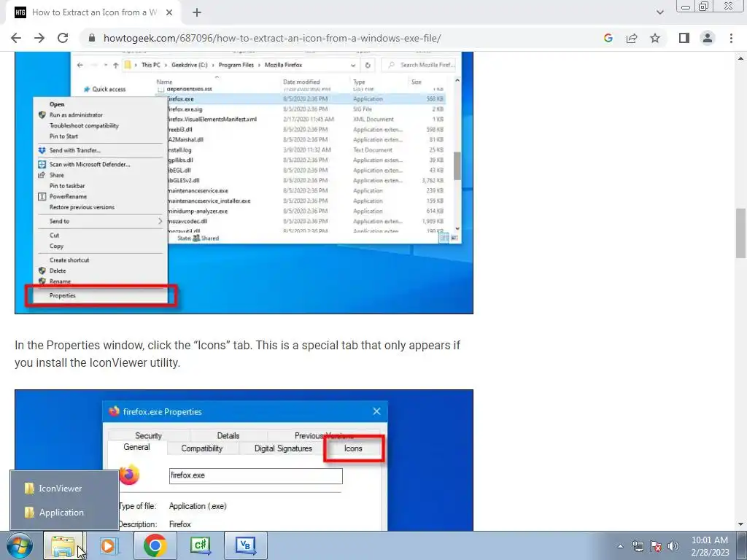Share this page icon
Viewport: 747px width, 560px height.
pos(632,38)
